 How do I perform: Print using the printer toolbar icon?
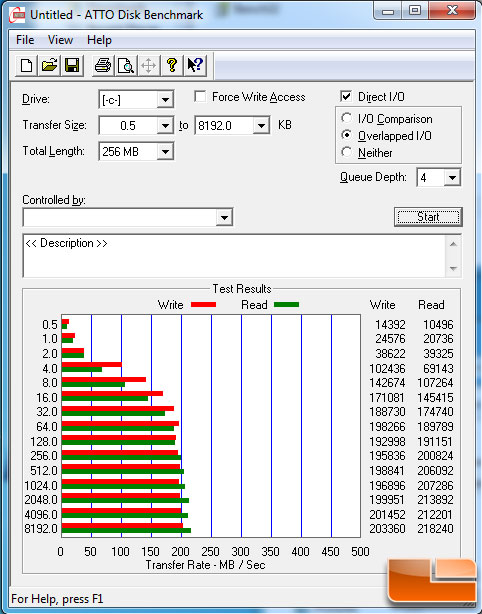pos(103,65)
